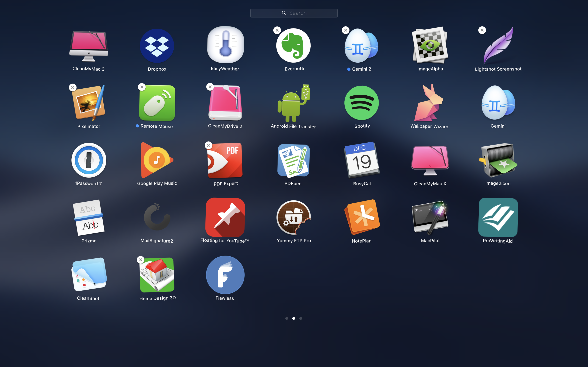
Task: Click the Launchpad search input field
Action: point(294,13)
